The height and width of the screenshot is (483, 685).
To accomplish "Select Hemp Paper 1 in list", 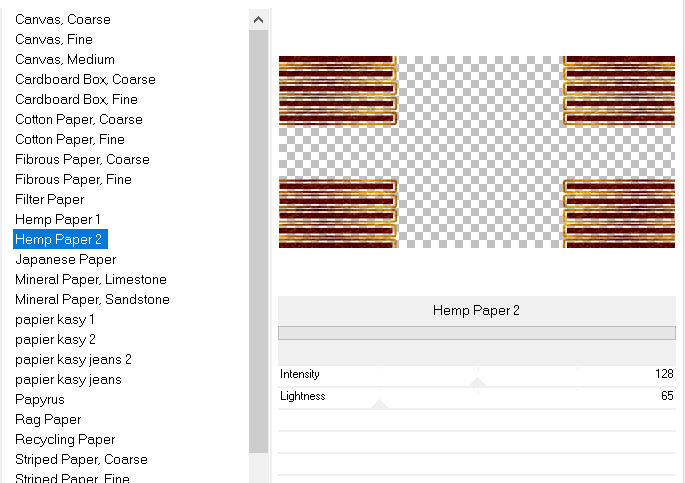I will tap(57, 219).
